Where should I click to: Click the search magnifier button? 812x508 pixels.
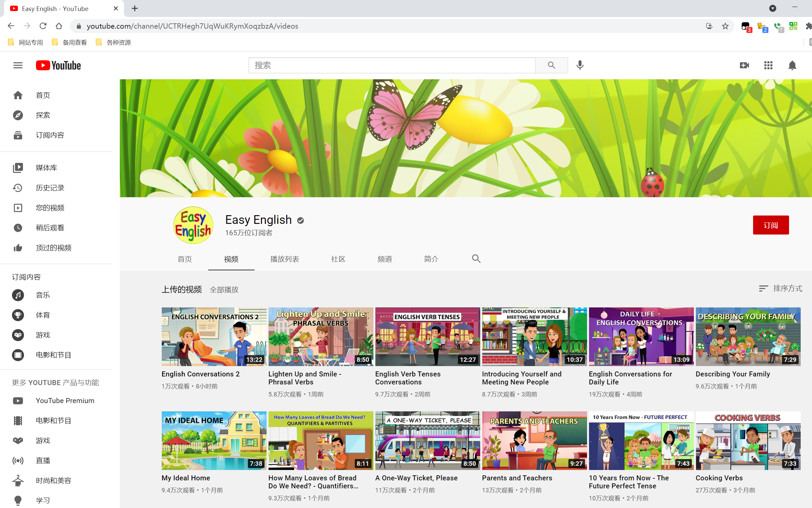tap(551, 65)
